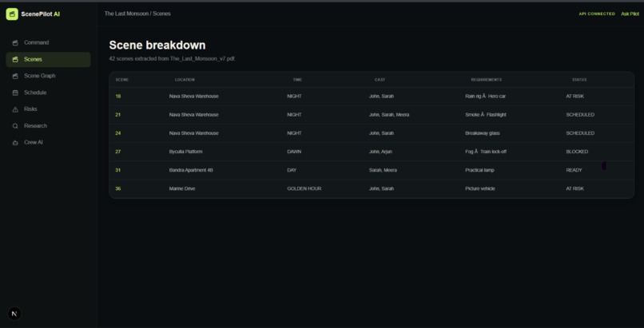Click the Scene breakdown heading
644x328 pixels.
tap(157, 45)
